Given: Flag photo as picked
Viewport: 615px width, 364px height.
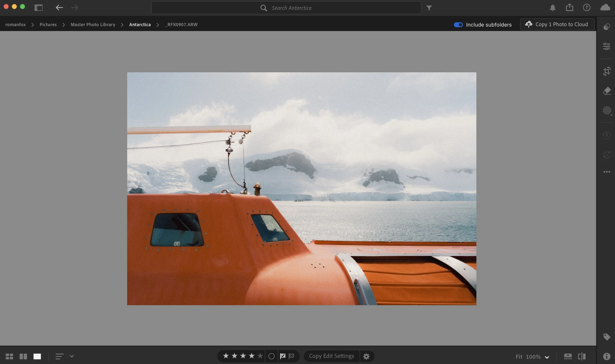Looking at the screenshot, I should (x=283, y=356).
